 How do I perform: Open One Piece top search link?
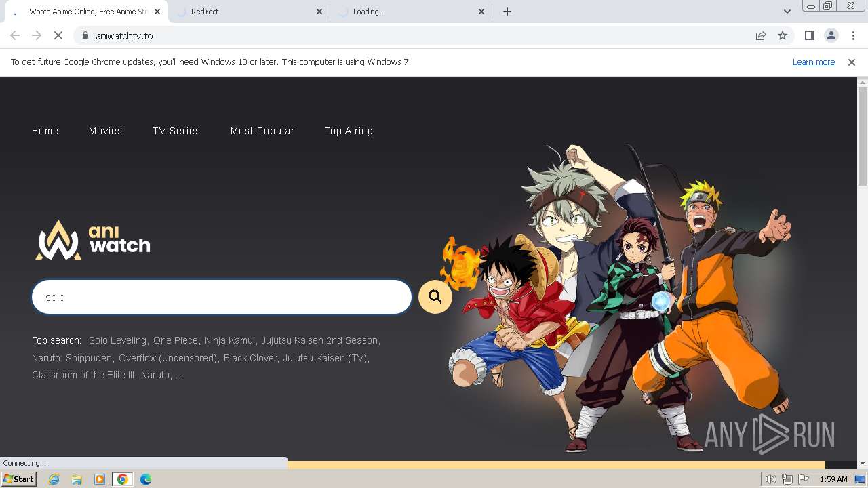point(176,340)
